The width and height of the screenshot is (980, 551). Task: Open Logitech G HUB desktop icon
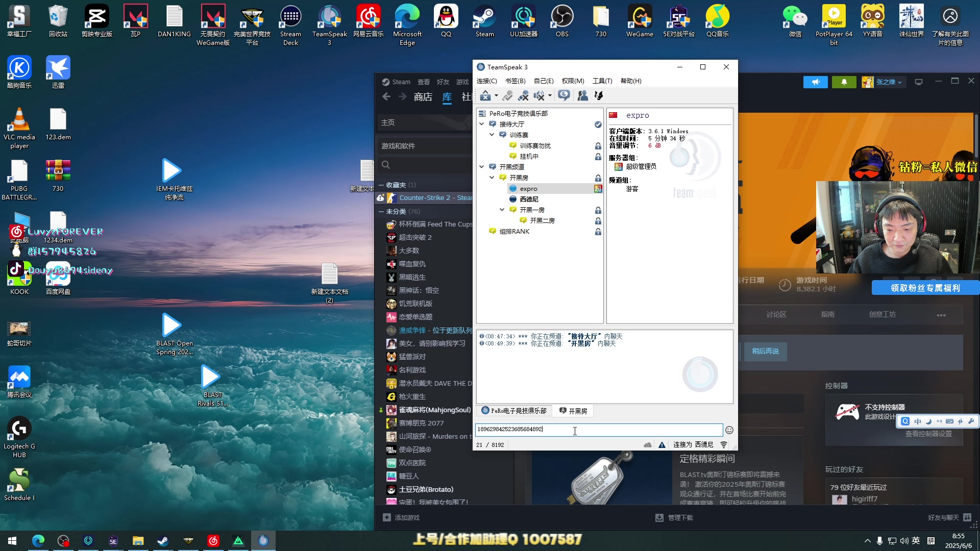click(x=19, y=438)
